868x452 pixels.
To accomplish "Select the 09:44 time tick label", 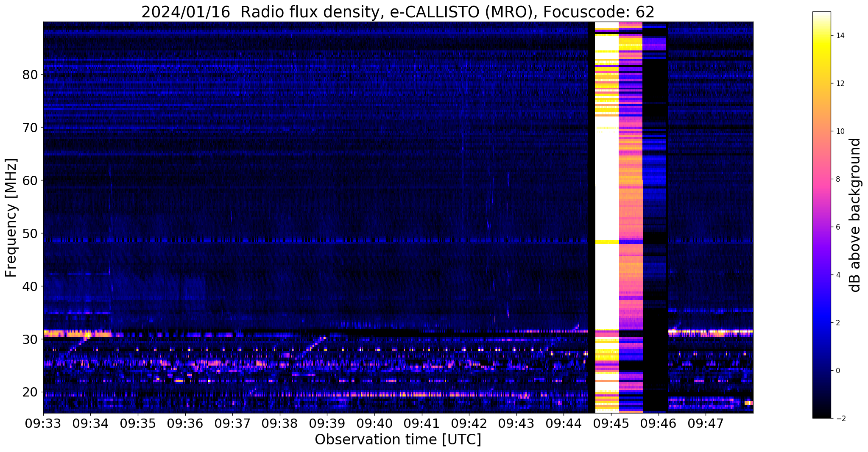I will coord(564,424).
